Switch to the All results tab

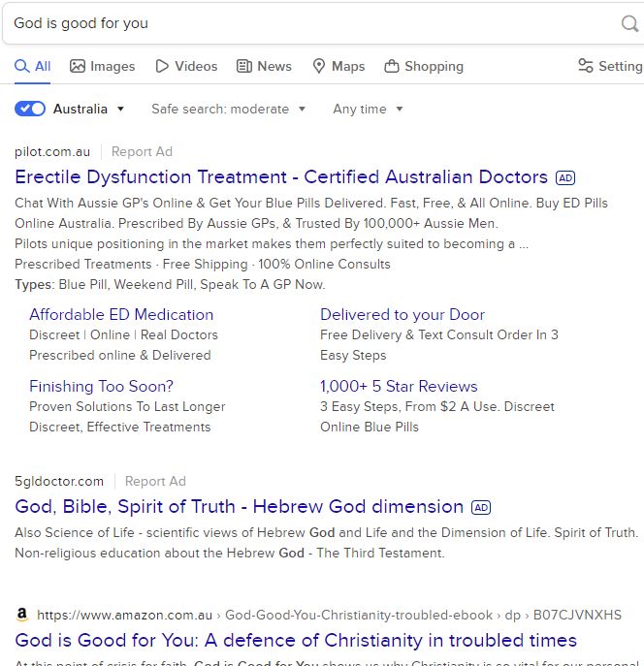click(x=32, y=66)
